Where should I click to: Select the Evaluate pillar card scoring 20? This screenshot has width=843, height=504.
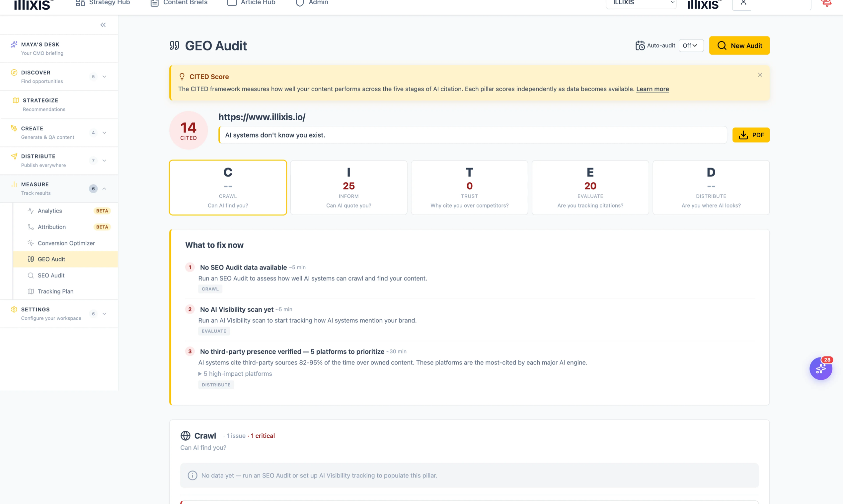[x=590, y=187]
